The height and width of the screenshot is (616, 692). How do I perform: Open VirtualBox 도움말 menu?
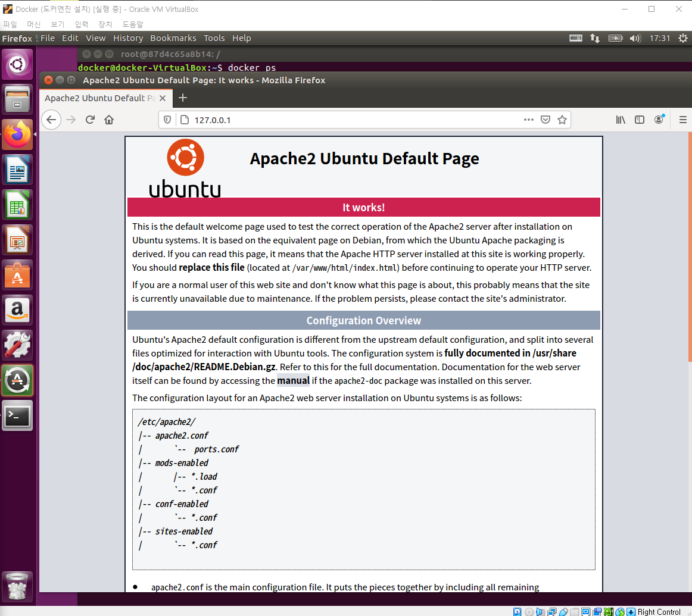133,24
